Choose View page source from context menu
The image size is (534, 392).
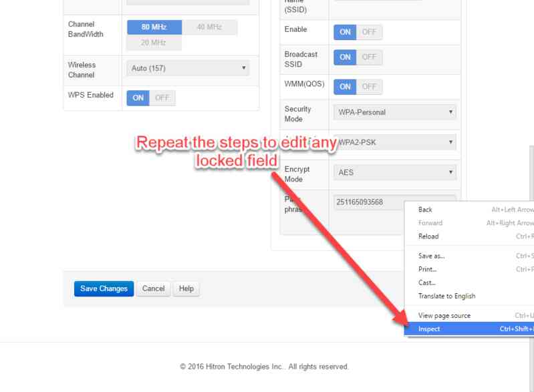[444, 316]
